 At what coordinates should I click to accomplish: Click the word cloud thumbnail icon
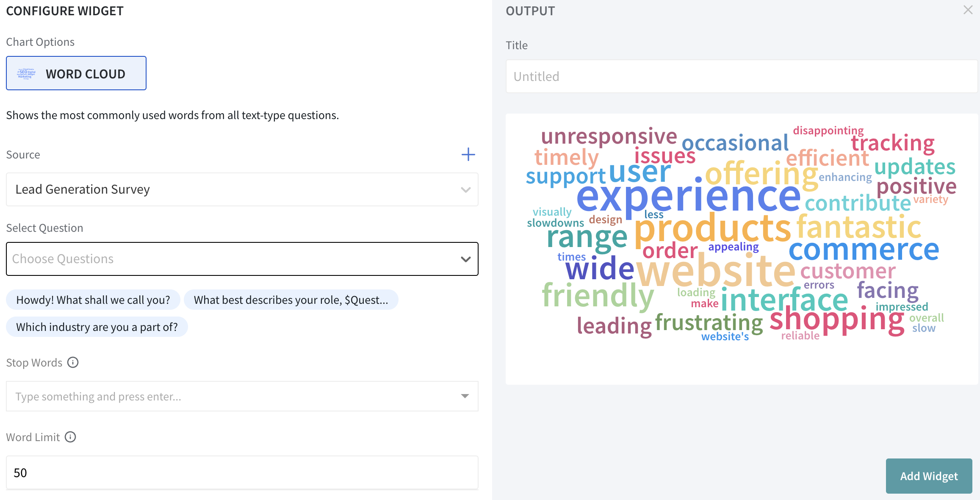(26, 73)
